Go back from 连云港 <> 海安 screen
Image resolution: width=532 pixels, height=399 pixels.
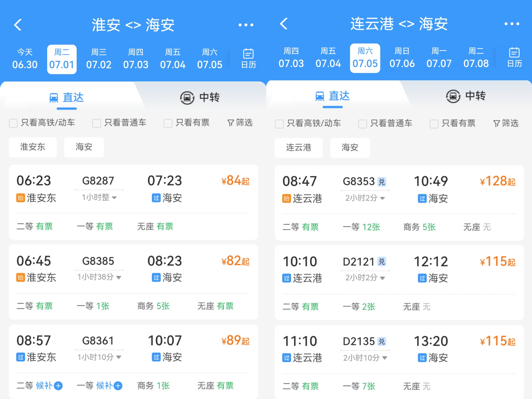[x=284, y=24]
